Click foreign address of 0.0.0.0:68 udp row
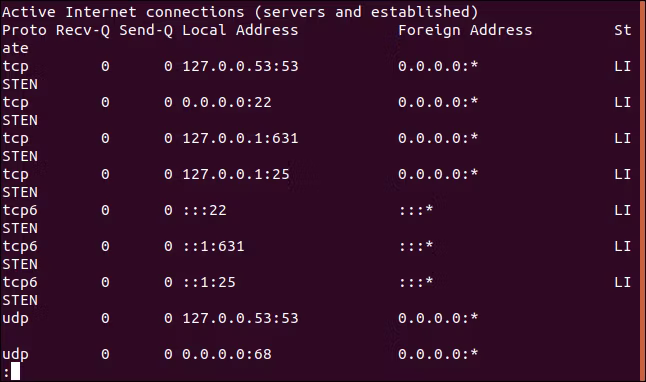This screenshot has width=646, height=382. click(x=438, y=354)
